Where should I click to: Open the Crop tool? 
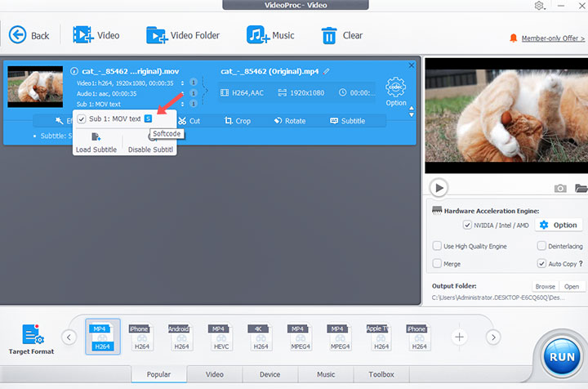[x=238, y=121]
